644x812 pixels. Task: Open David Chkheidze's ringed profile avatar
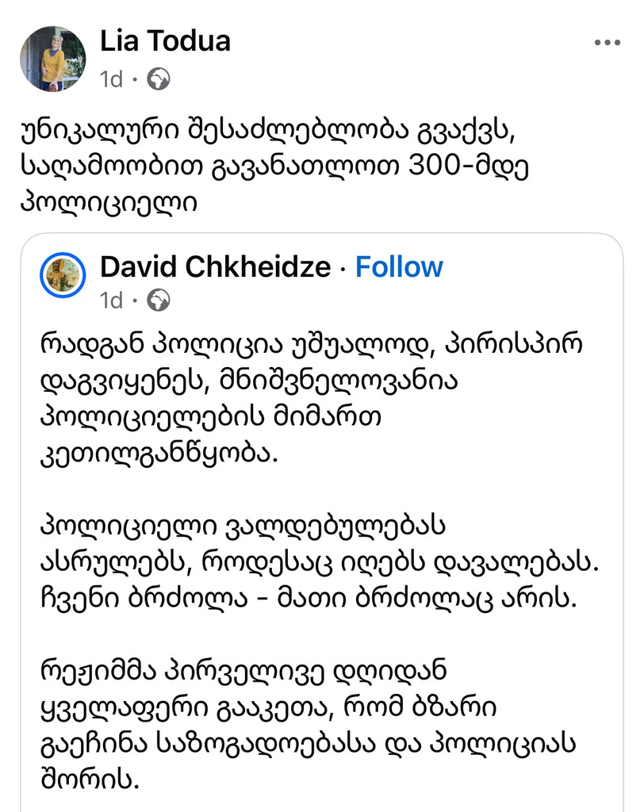[62, 275]
